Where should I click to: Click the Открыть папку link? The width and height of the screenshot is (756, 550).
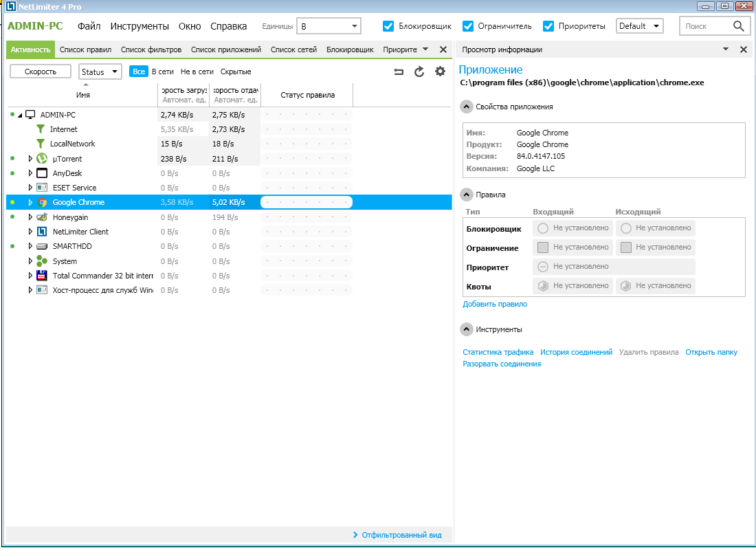pyautogui.click(x=711, y=353)
